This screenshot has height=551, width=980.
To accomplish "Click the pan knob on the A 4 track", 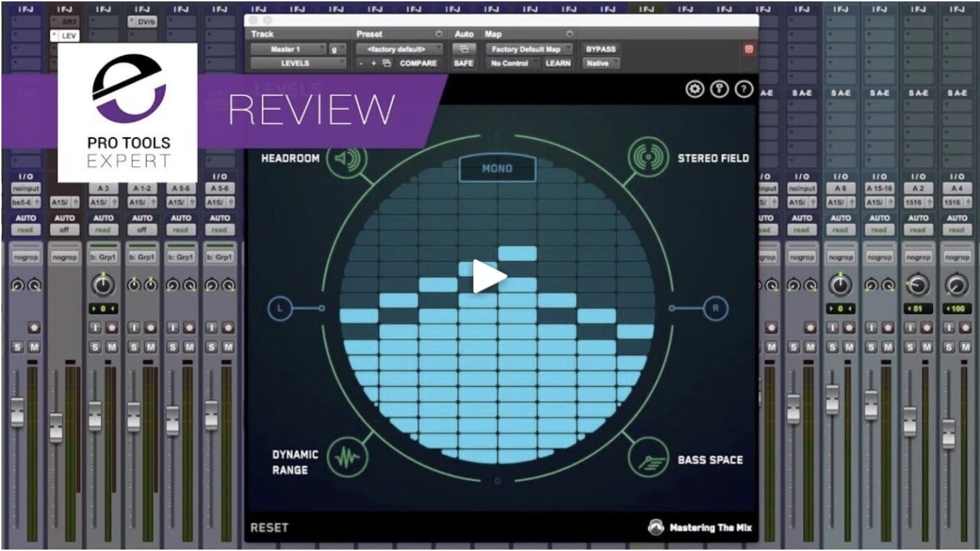I will click(956, 285).
